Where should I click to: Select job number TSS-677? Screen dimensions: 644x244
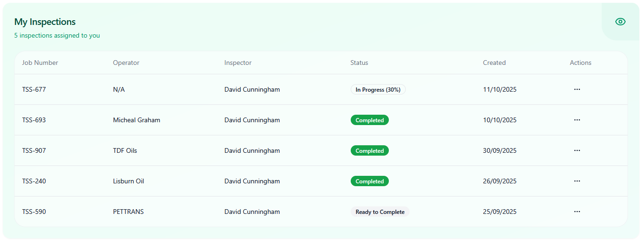pyautogui.click(x=34, y=89)
